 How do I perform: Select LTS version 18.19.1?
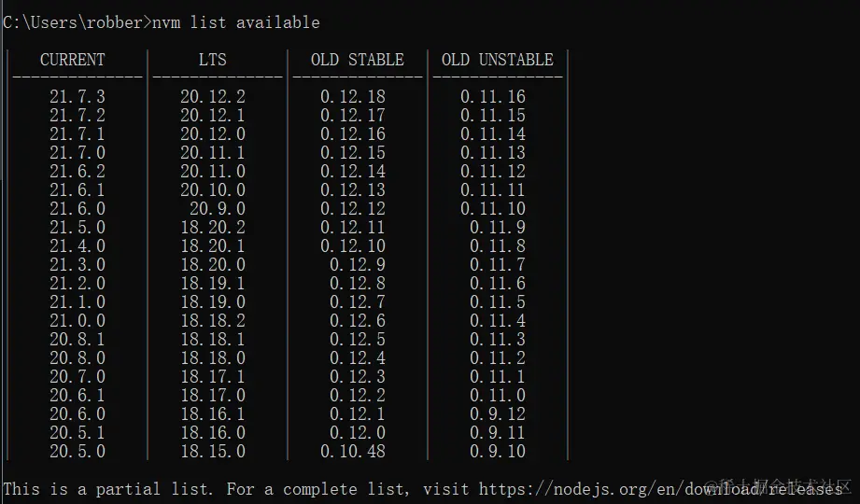click(x=213, y=284)
